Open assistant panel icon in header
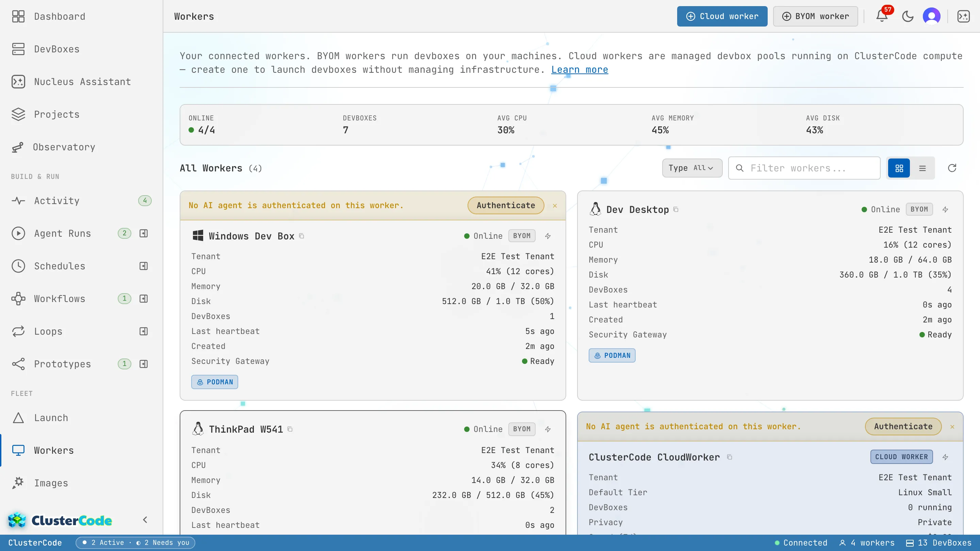The width and height of the screenshot is (980, 551). pos(964,16)
